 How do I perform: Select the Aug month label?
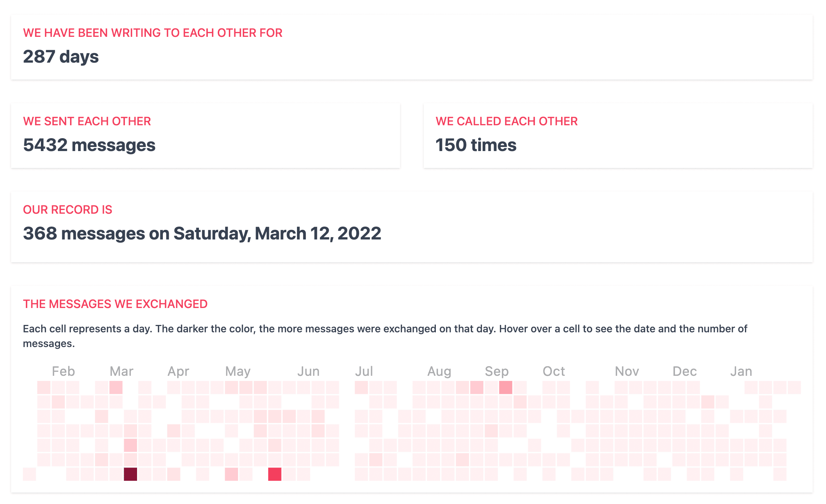tap(439, 371)
